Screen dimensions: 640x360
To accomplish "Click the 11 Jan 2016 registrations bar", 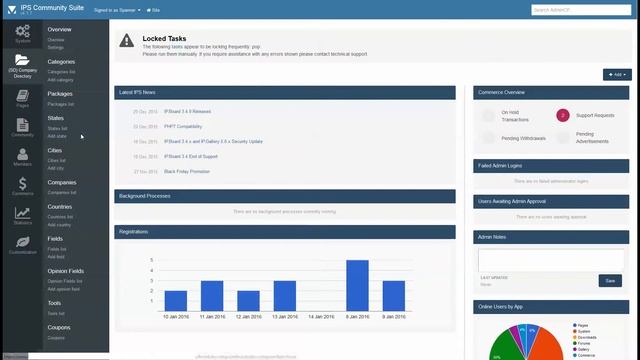I will coord(212,296).
